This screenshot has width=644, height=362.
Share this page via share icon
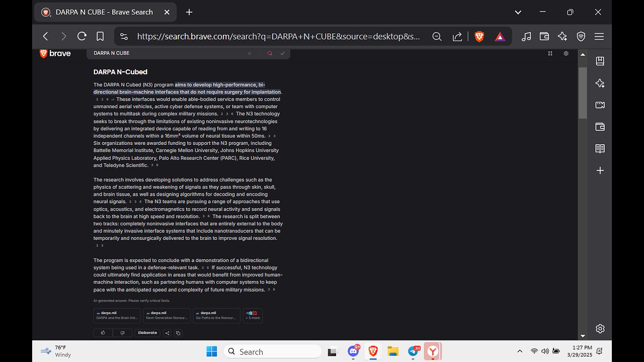pyautogui.click(x=457, y=36)
